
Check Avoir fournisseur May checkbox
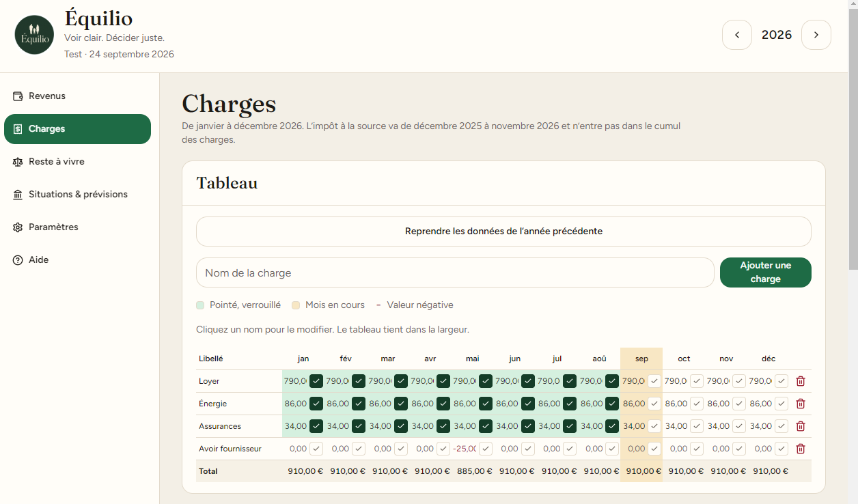[486, 449]
